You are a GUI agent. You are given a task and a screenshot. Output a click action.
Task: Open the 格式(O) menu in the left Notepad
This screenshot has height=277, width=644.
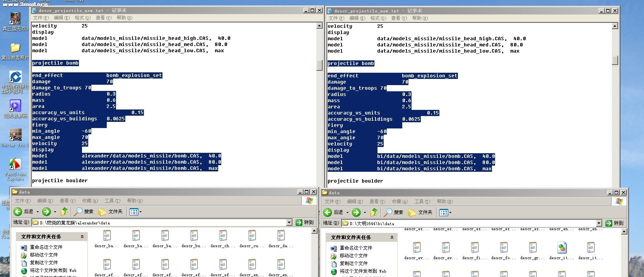click(x=82, y=18)
